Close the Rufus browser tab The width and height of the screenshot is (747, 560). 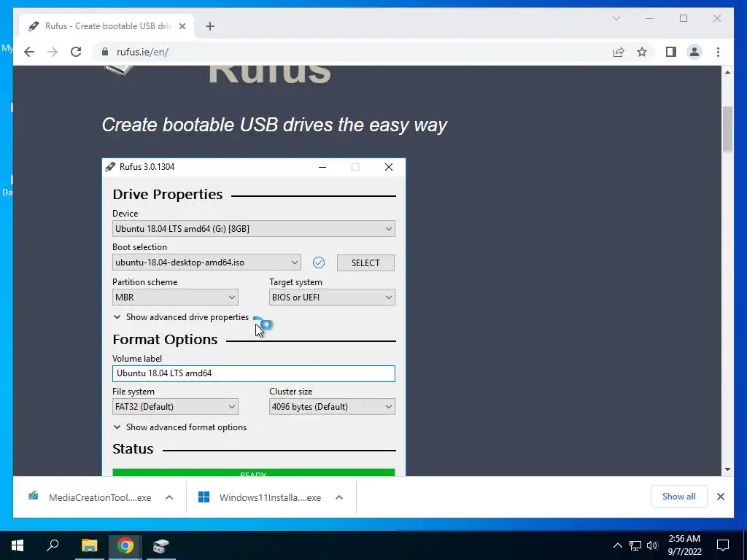[x=182, y=26]
